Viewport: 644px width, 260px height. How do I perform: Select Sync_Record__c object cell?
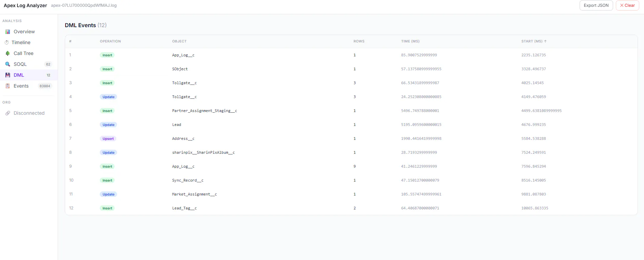click(x=188, y=180)
